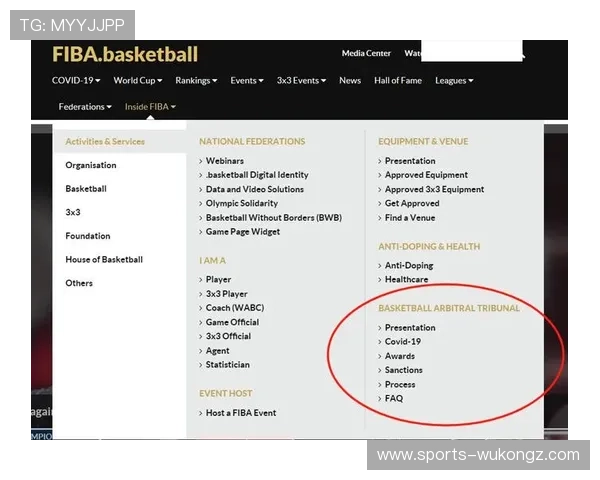Select the 3x3 sidebar item
600x480 pixels.
tap(73, 212)
